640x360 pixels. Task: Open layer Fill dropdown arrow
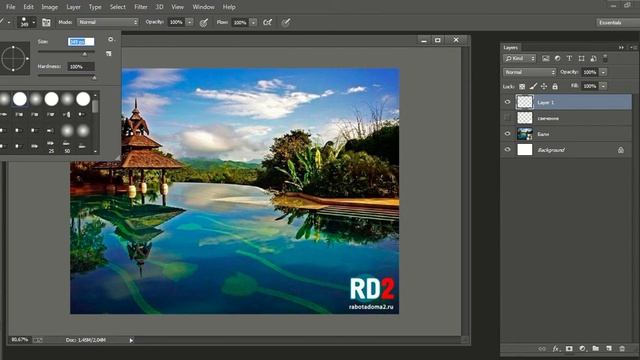(603, 86)
